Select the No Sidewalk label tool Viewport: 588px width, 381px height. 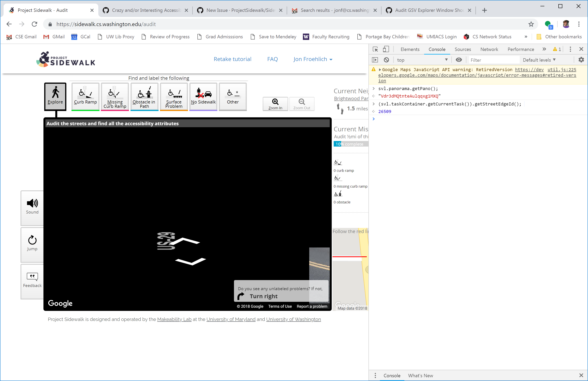(x=203, y=97)
